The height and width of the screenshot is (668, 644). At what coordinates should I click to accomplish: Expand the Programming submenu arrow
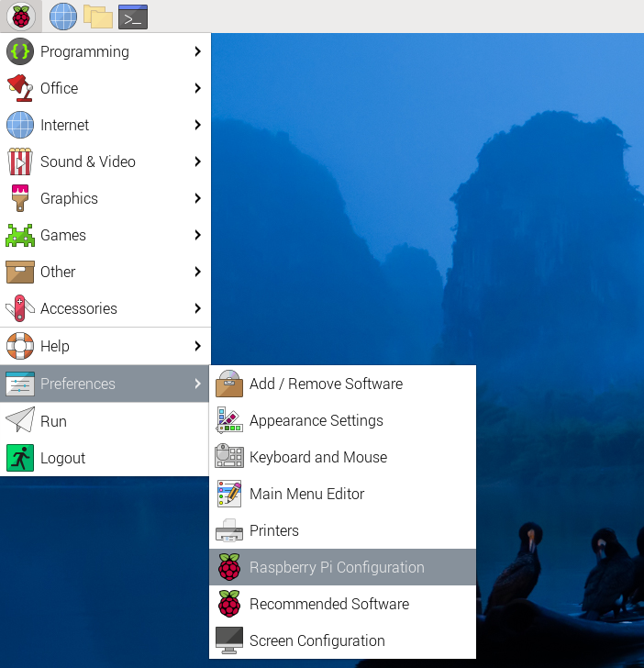point(197,51)
